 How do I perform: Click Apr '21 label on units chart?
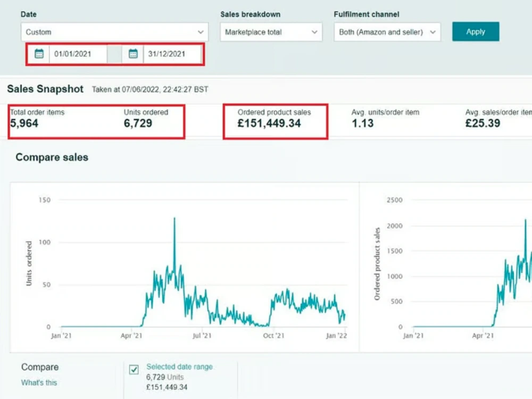[131, 336]
